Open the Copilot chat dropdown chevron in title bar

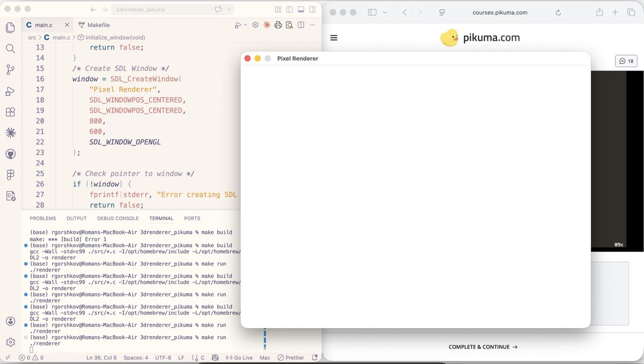pyautogui.click(x=229, y=10)
